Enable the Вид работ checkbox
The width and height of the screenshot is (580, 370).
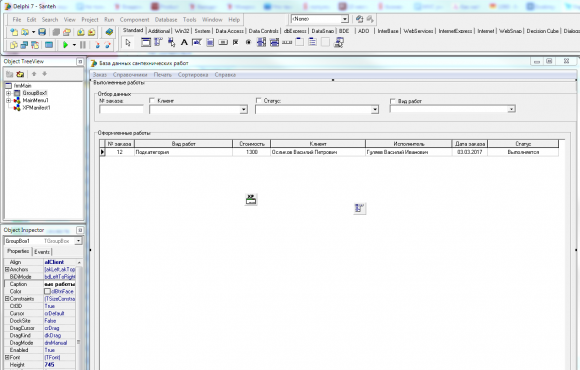point(392,101)
